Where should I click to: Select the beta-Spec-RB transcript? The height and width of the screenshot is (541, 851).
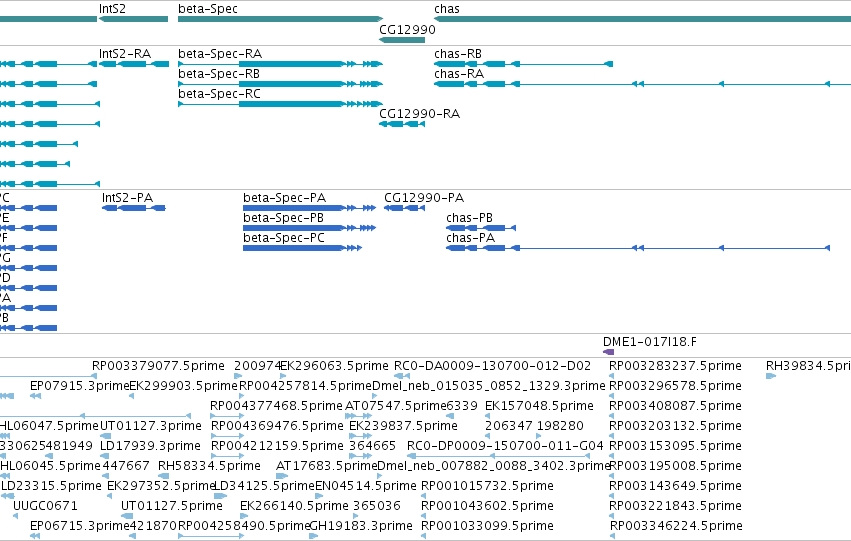tap(281, 84)
